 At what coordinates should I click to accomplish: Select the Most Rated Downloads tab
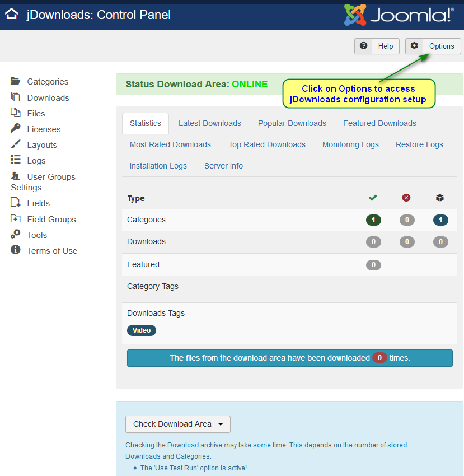coord(170,144)
